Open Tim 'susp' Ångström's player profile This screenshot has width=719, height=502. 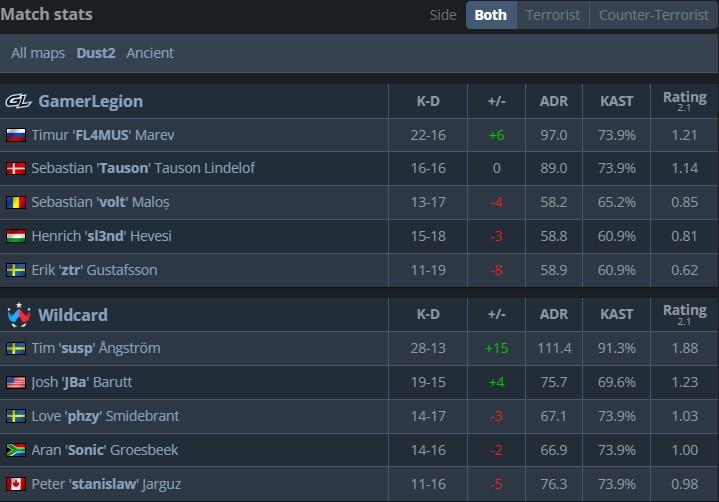click(x=96, y=348)
